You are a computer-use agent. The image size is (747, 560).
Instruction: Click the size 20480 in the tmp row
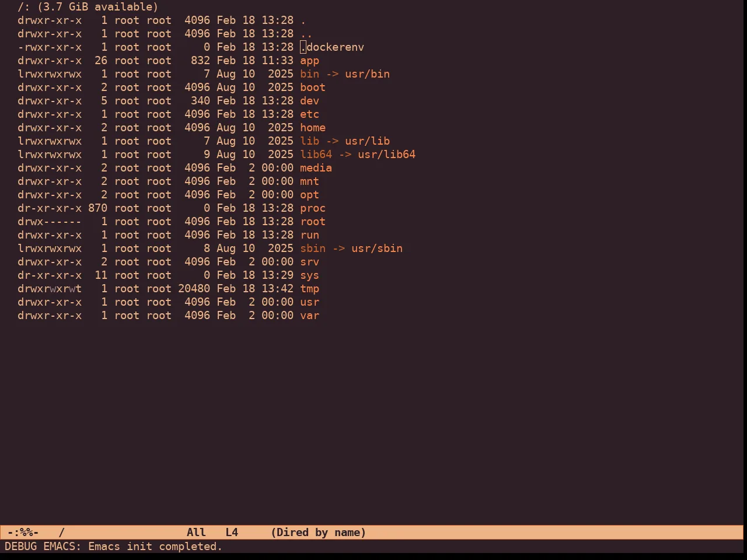pos(194,289)
